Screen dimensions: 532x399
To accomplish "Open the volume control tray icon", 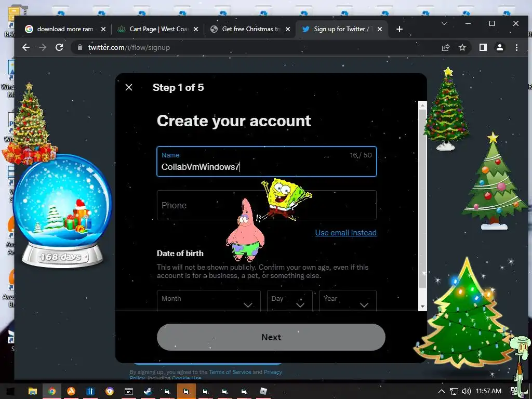I will (467, 391).
